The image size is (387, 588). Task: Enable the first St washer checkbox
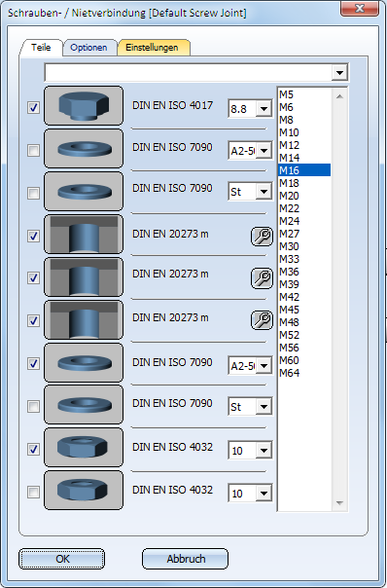pyautogui.click(x=33, y=193)
